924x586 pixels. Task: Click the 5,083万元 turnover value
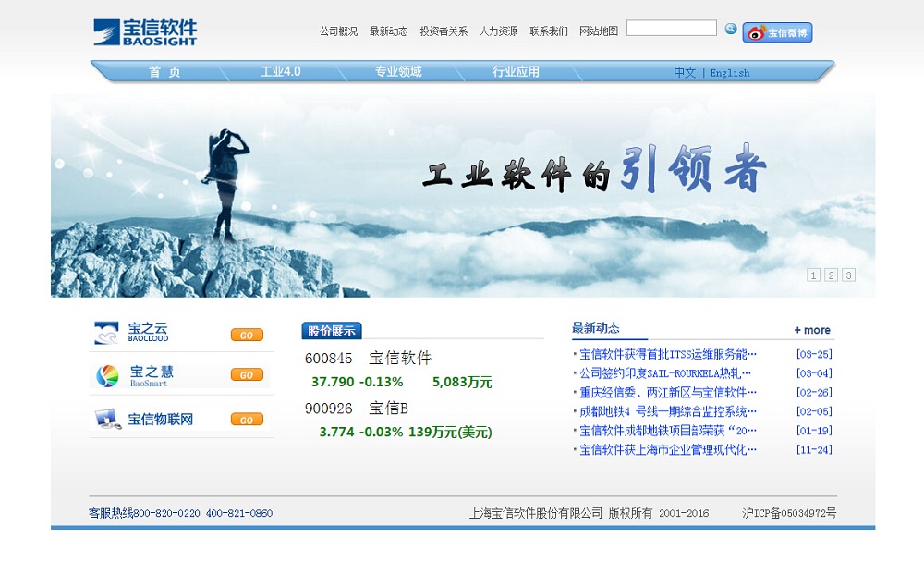[462, 382]
